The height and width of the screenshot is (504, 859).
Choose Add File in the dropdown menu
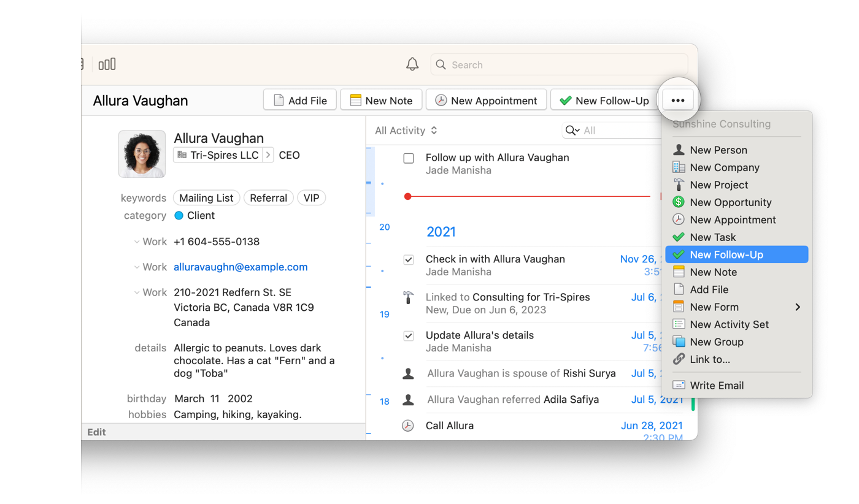(737, 289)
